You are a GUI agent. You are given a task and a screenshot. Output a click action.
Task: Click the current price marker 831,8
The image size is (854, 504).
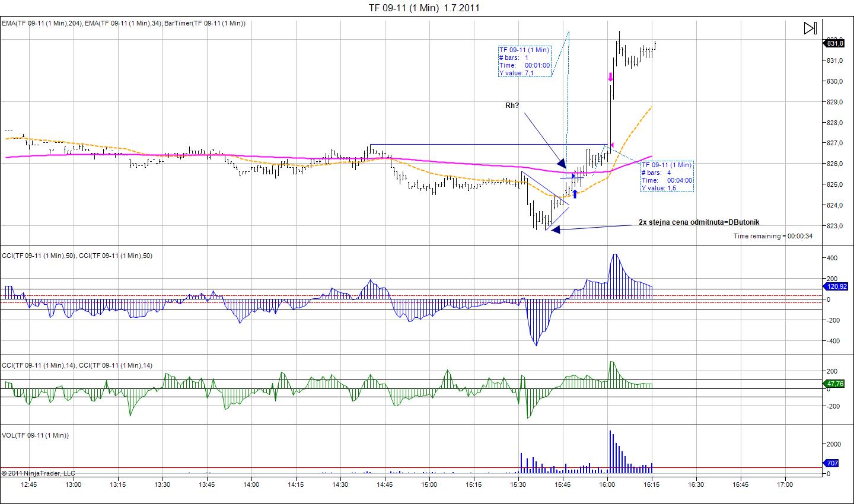[834, 43]
